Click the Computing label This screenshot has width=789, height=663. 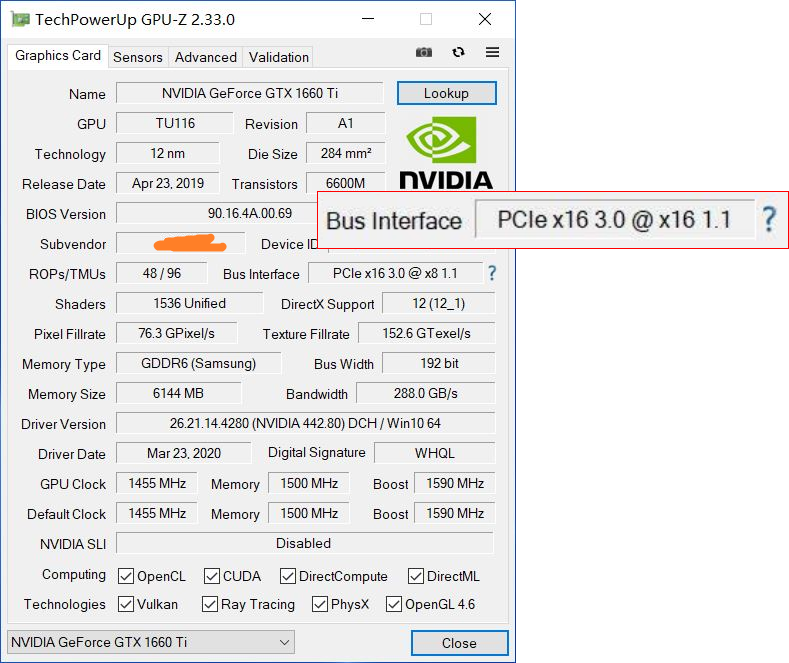click(73, 574)
